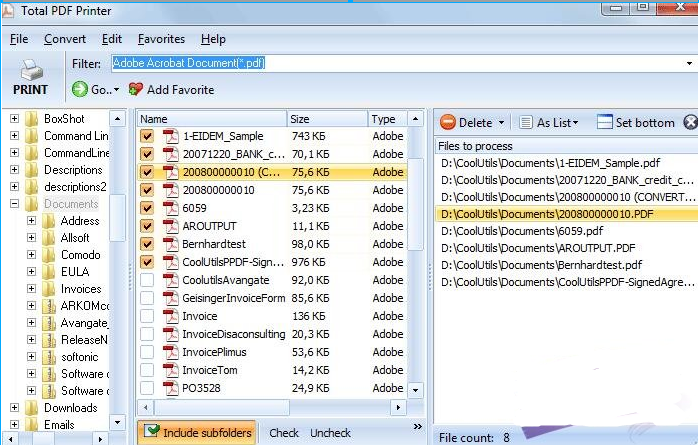Open the Convert menu

point(65,39)
